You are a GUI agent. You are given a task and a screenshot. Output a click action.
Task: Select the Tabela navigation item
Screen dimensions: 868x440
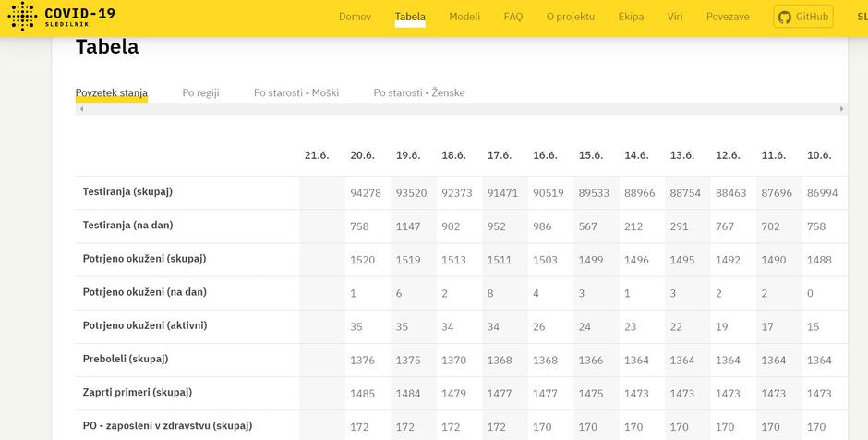point(410,17)
